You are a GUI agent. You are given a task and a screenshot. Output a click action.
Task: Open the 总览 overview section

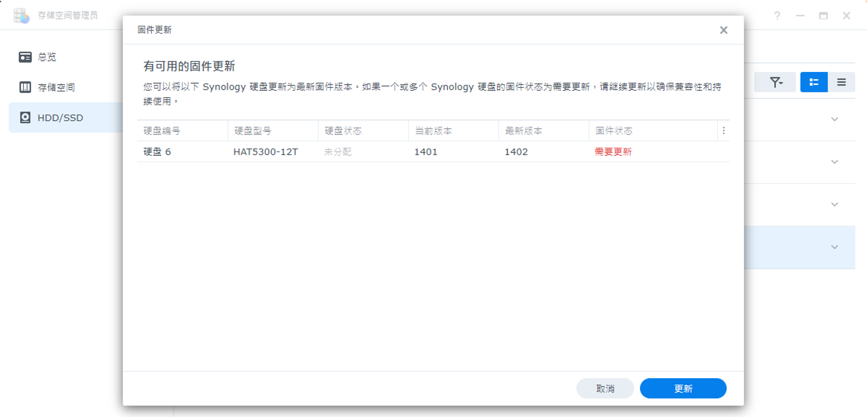[x=66, y=57]
